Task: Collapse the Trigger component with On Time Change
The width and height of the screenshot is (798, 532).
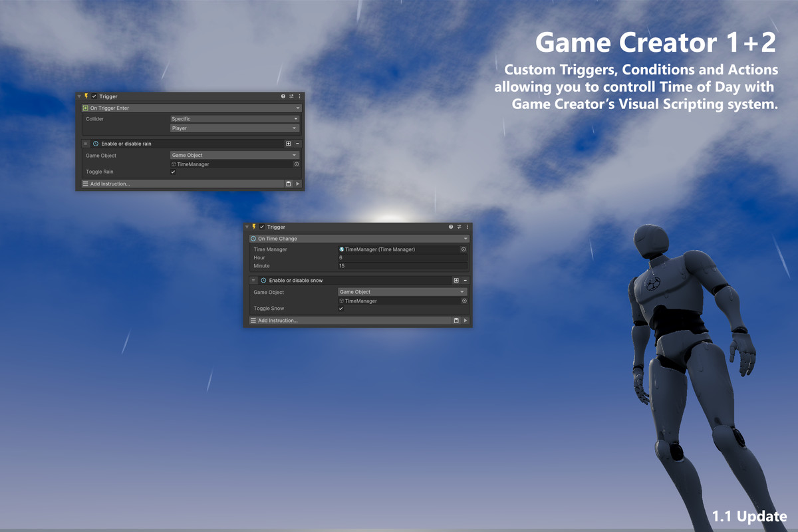Action: [247, 227]
